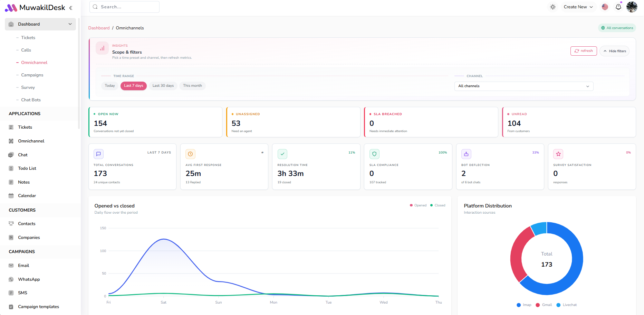Open the Companies page

coord(29,238)
